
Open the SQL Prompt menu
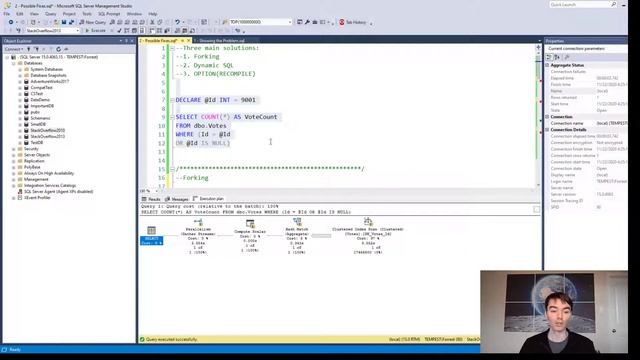pos(109,14)
